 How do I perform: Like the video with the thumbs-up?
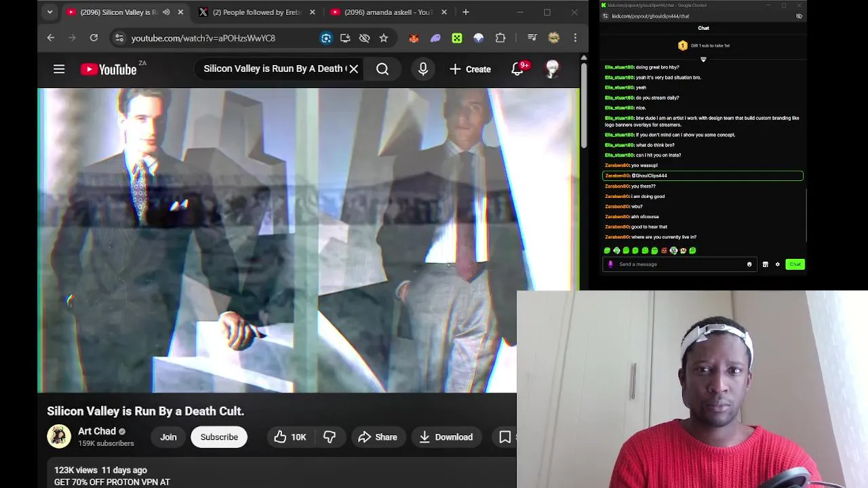pos(290,437)
